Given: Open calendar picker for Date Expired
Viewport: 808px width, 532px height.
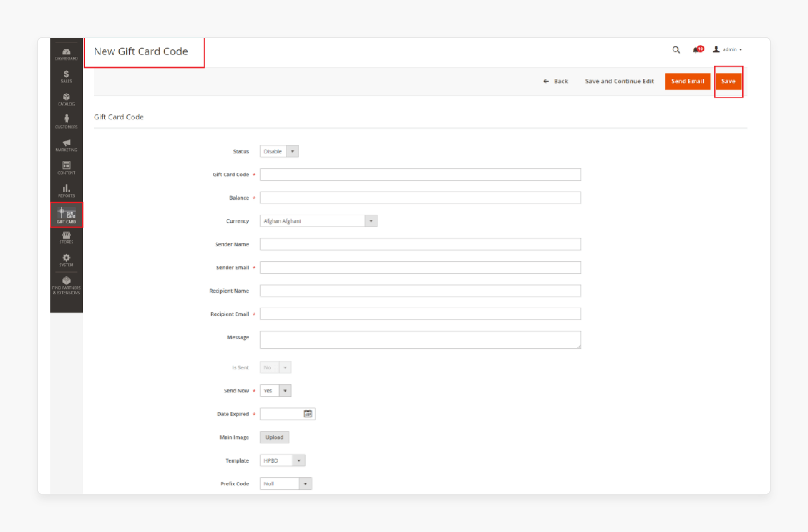Looking at the screenshot, I should coord(308,414).
